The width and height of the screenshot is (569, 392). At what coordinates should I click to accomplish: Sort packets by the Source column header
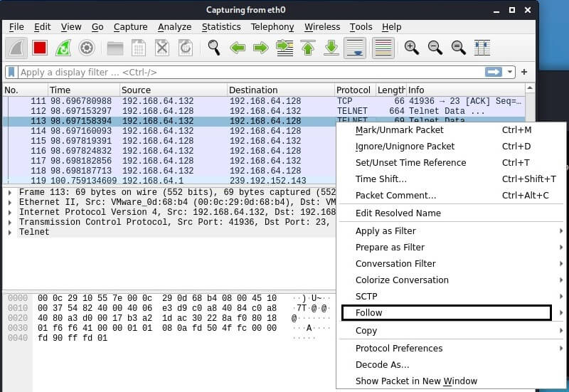point(173,90)
